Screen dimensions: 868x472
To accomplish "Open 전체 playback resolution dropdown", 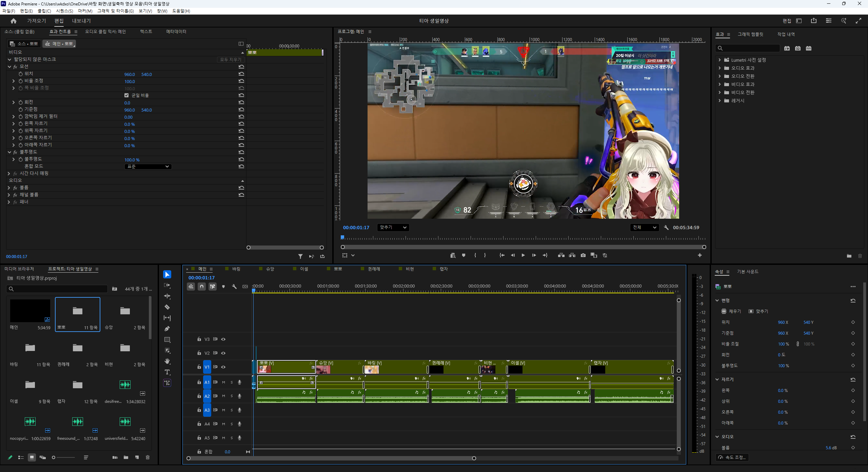I will (x=645, y=228).
